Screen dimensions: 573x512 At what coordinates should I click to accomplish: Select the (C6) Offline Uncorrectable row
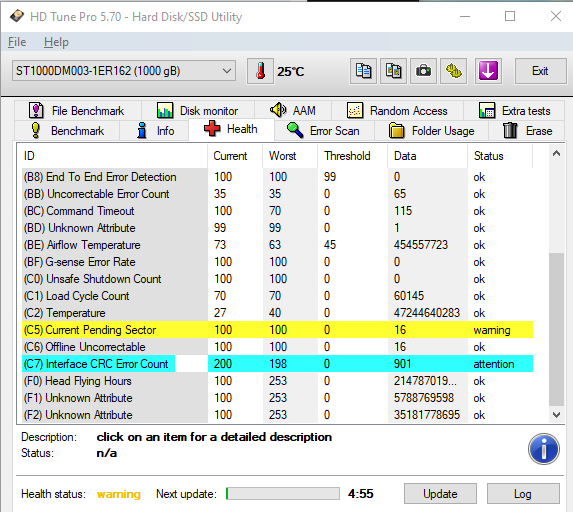[x=277, y=347]
